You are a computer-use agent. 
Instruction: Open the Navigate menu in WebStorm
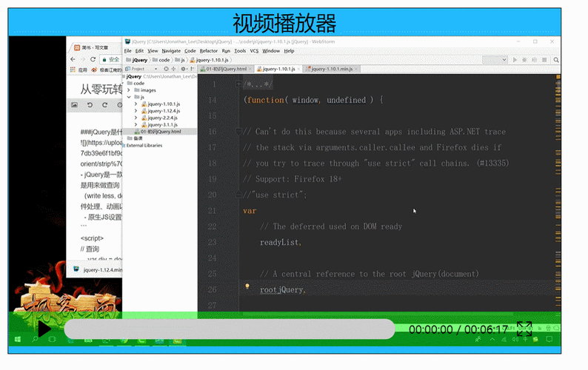pos(171,50)
